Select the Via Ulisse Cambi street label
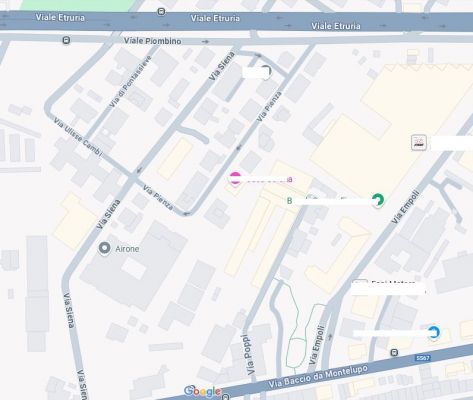Viewport: 473px width, 400px height. point(77,136)
